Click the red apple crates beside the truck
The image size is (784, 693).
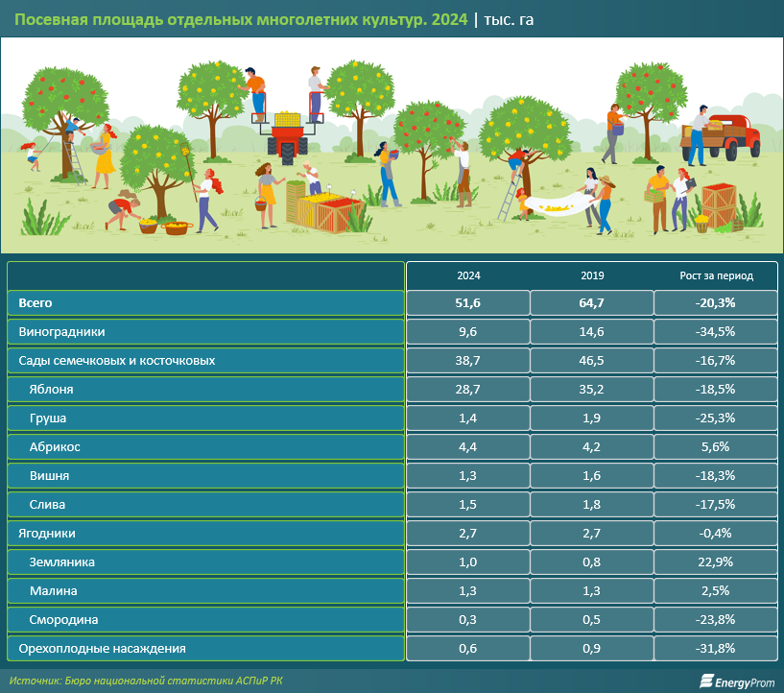click(718, 203)
